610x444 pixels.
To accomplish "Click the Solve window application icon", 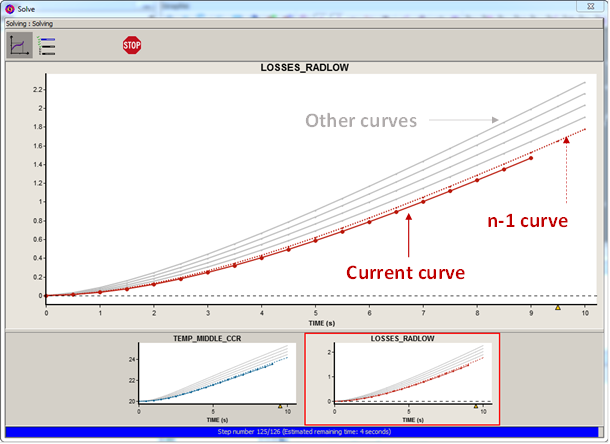I will pyautogui.click(x=10, y=9).
